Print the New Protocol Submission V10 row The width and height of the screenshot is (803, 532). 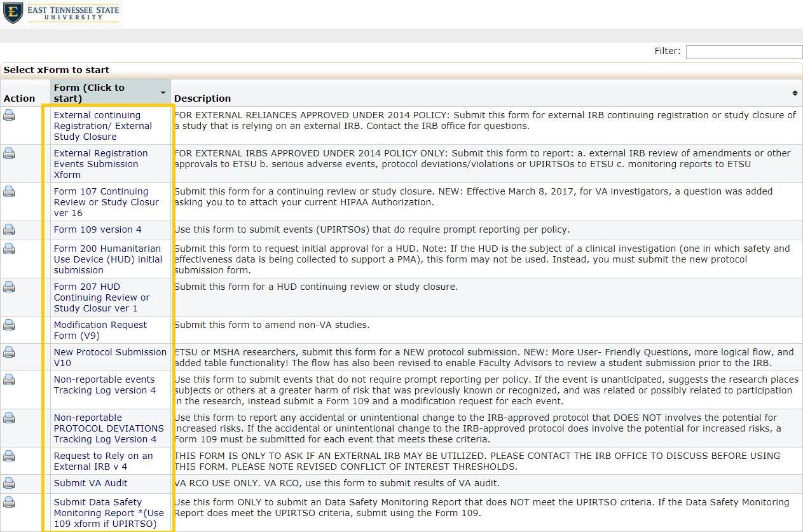coord(9,353)
